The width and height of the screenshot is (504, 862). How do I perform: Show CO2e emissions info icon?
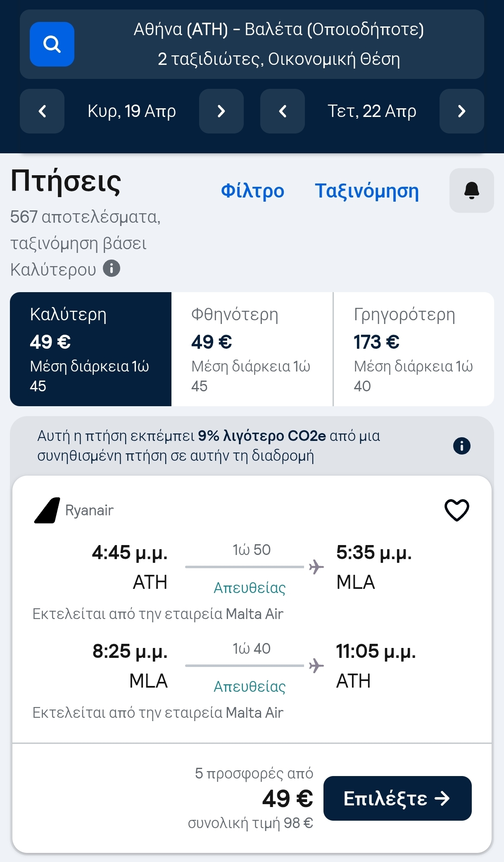[x=461, y=446]
